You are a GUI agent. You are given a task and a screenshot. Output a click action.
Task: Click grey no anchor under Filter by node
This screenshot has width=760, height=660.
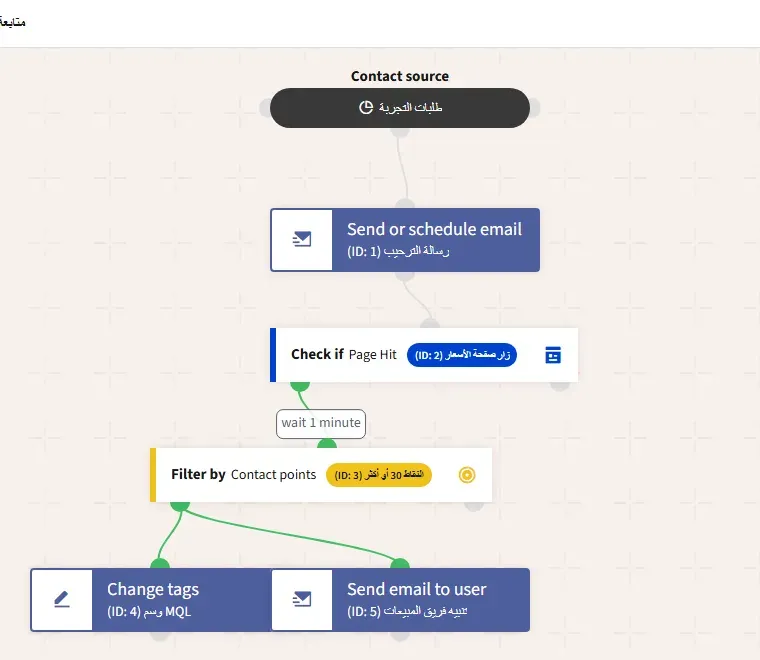pos(474,506)
